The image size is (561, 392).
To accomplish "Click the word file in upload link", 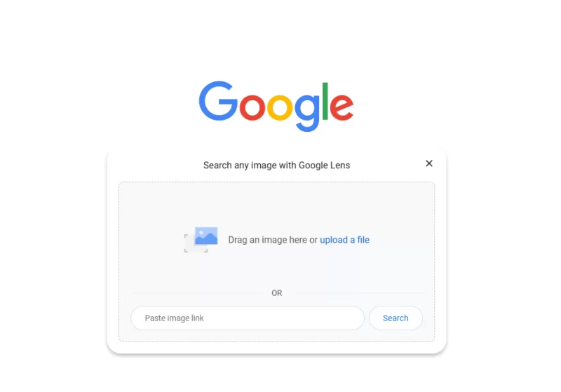I will [x=363, y=240].
